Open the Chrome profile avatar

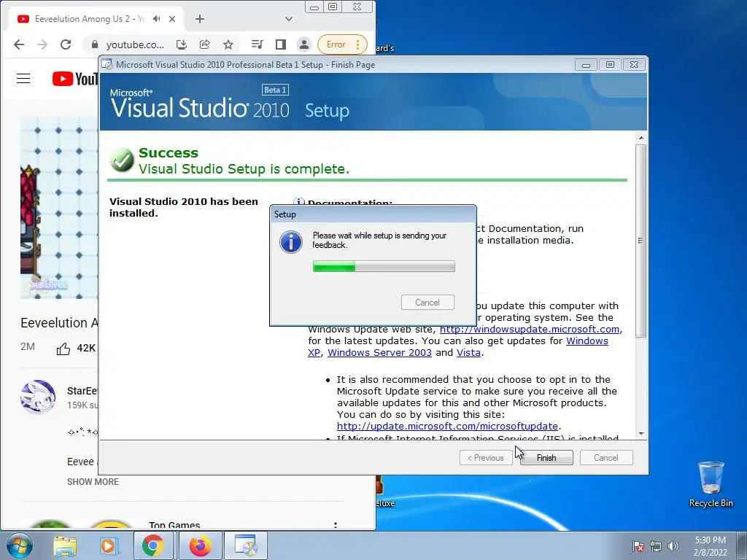pos(303,44)
